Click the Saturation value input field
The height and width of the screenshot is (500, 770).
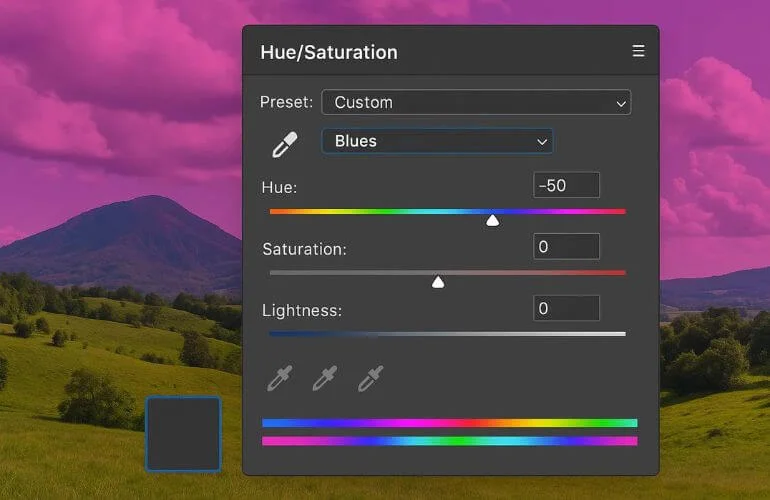click(x=566, y=246)
